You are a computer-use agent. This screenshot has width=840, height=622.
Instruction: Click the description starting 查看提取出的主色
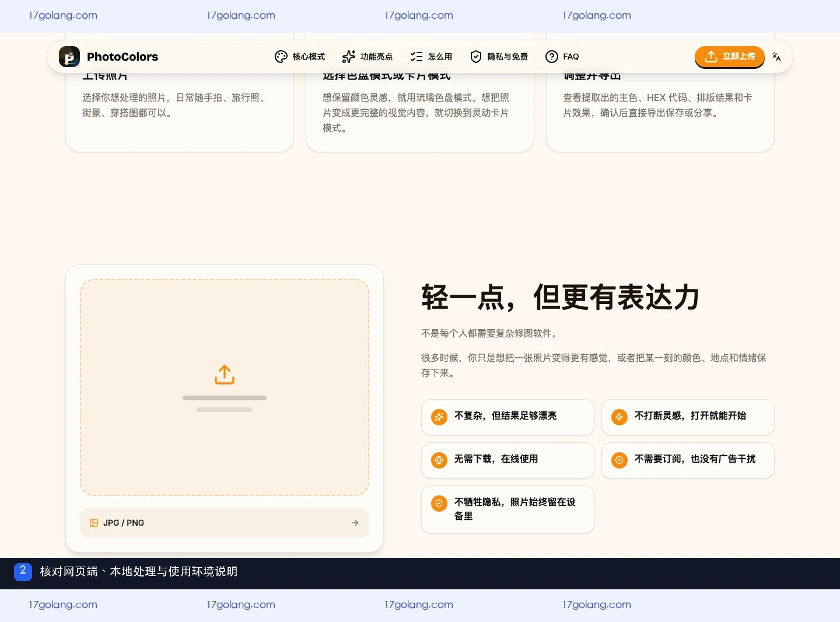pos(657,105)
